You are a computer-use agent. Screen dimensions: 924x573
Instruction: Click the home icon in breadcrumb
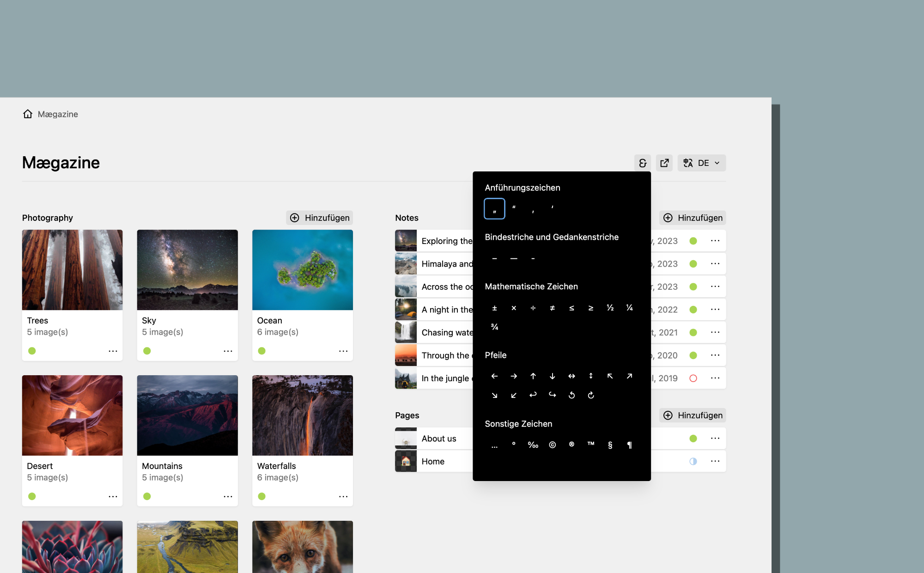tap(28, 114)
